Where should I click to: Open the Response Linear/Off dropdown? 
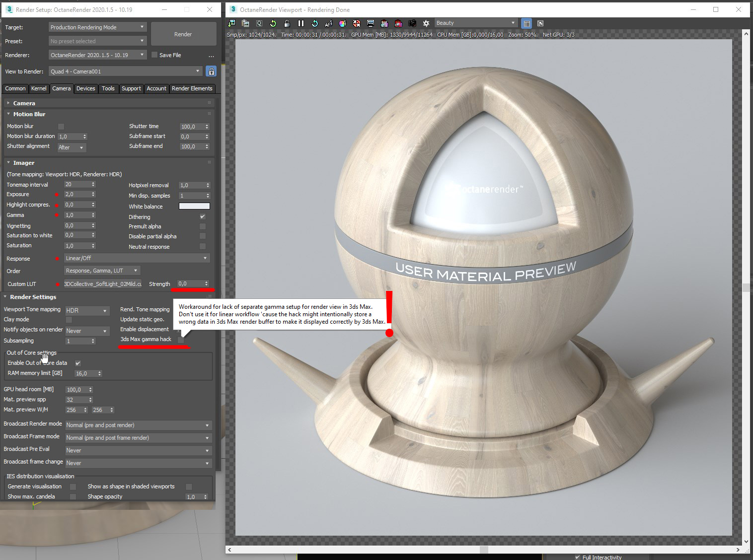pyautogui.click(x=137, y=258)
